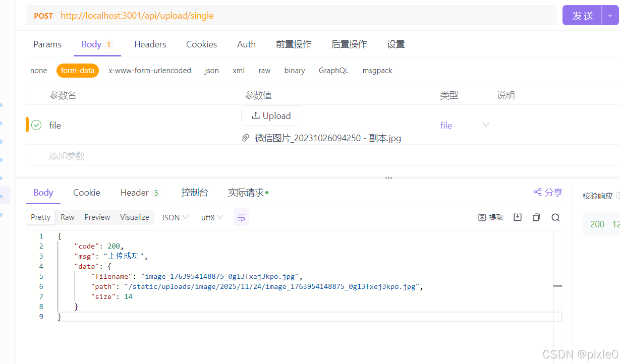Click the 分享 share link
The height and width of the screenshot is (364, 620).
(548, 192)
